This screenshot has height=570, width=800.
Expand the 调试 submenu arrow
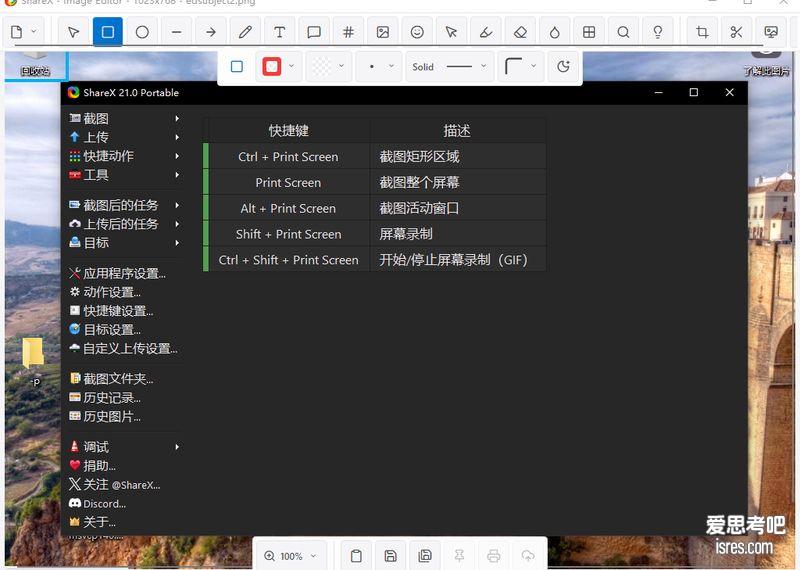[x=177, y=447]
